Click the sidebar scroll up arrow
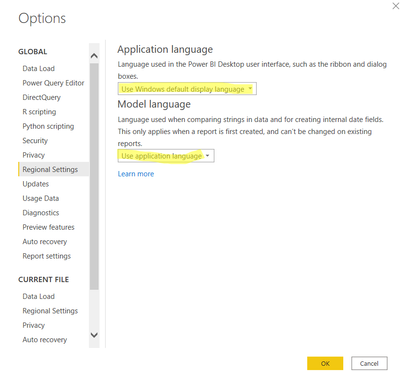 tap(94, 56)
